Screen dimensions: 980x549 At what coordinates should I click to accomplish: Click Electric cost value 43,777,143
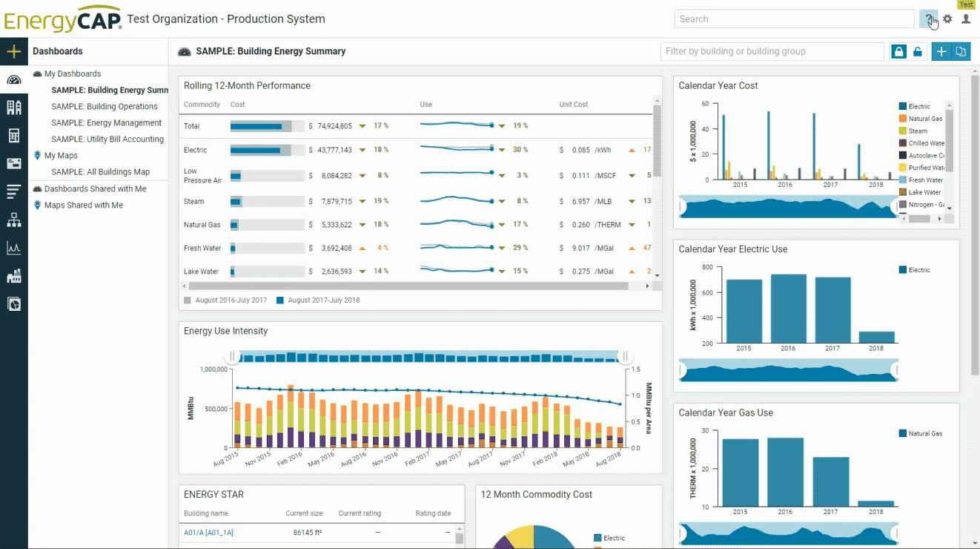tap(334, 150)
